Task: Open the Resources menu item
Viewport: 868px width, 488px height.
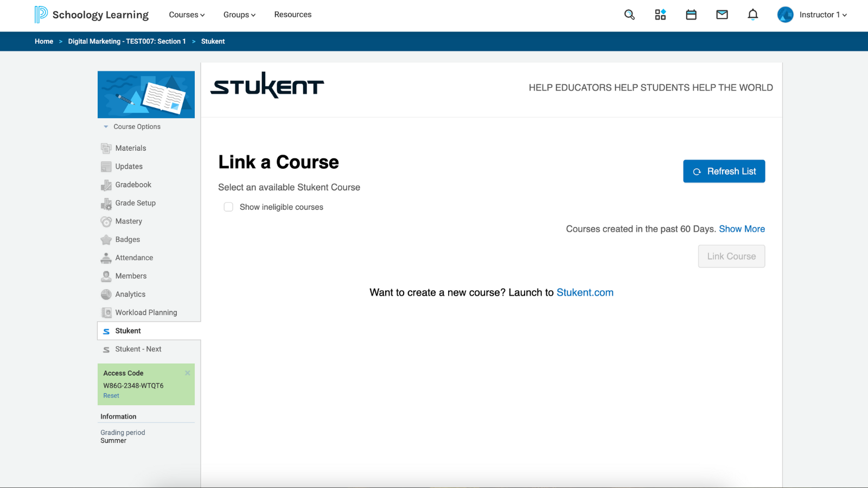Action: [293, 15]
